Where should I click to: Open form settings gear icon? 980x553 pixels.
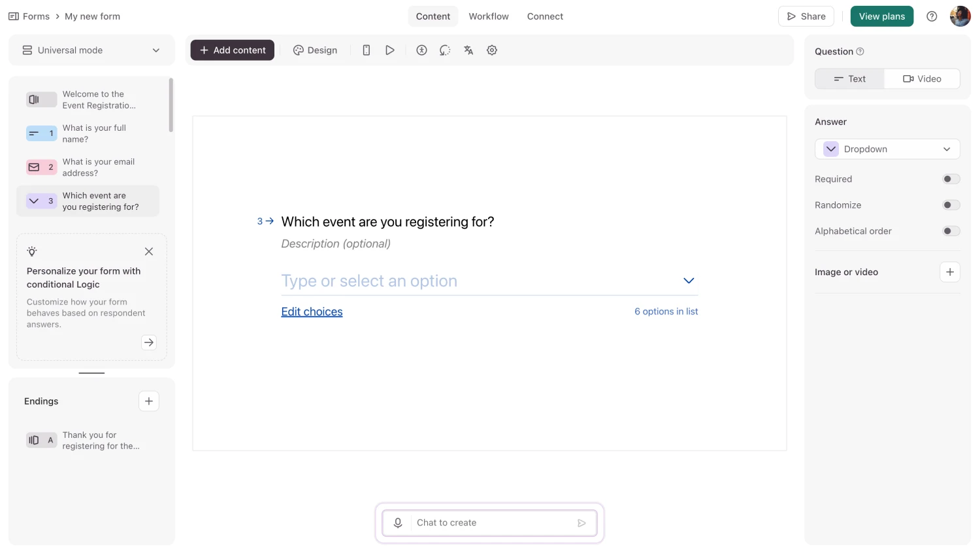[492, 50]
